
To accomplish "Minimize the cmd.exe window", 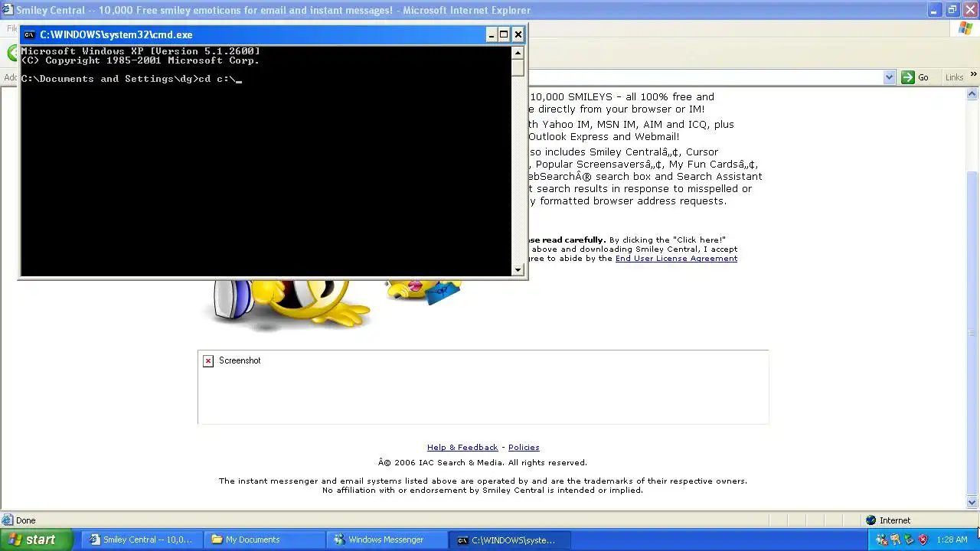I will point(492,34).
